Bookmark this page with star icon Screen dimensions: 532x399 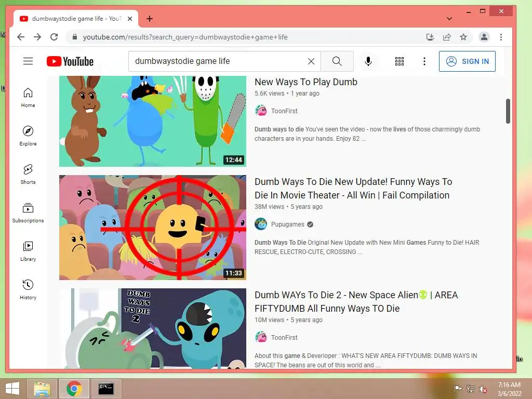[x=463, y=37]
